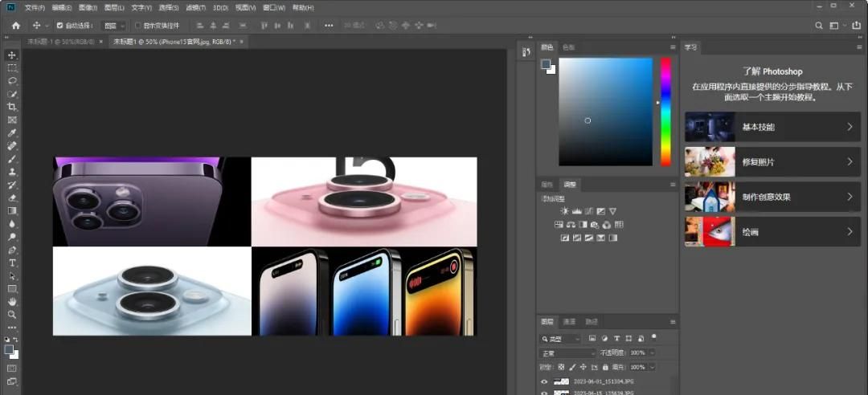Select the Pen tool
The image size is (868, 395).
pyautogui.click(x=11, y=250)
